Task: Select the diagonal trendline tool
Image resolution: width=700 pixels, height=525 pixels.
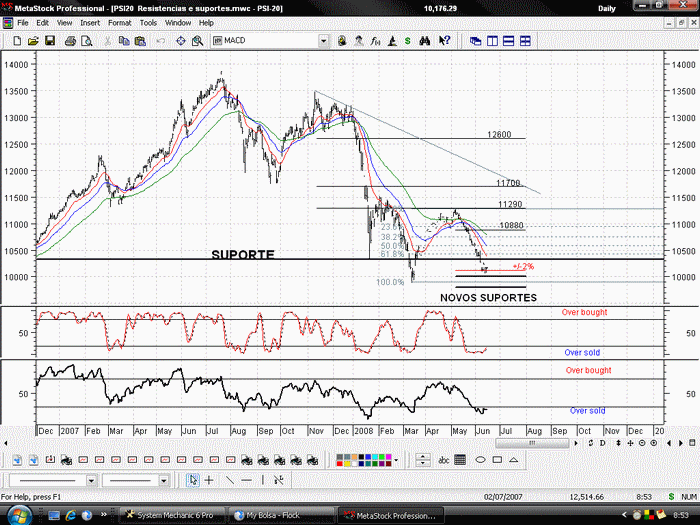Action: (230, 480)
